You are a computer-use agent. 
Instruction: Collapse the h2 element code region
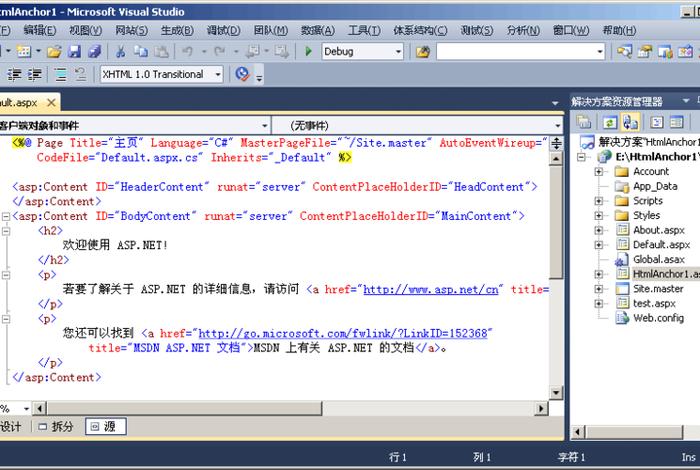point(5,231)
